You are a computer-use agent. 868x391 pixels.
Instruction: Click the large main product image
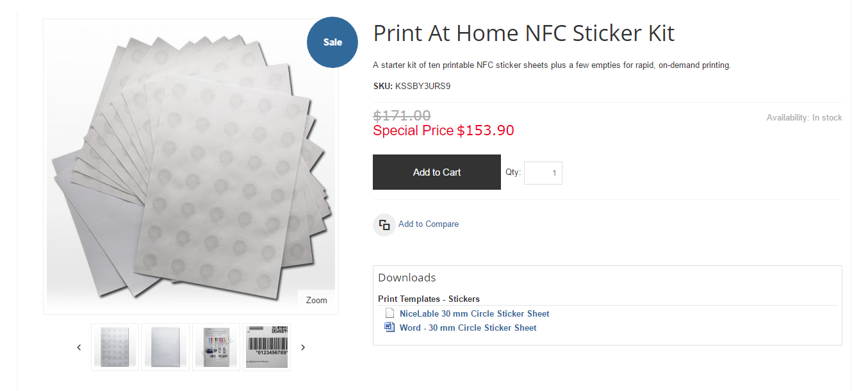point(191,167)
